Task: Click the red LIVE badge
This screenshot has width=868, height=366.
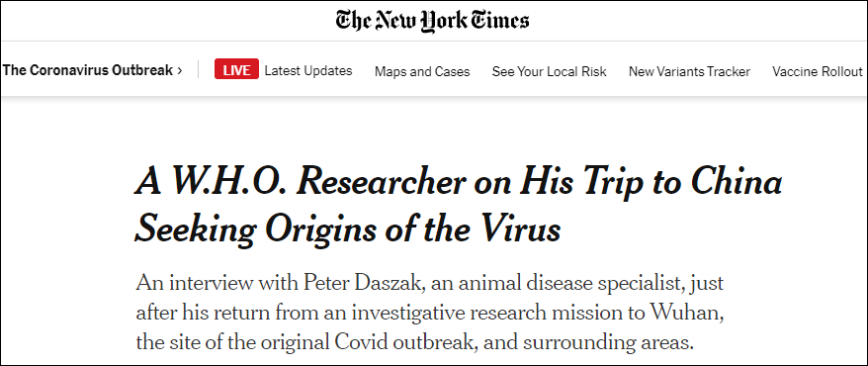Action: 236,71
